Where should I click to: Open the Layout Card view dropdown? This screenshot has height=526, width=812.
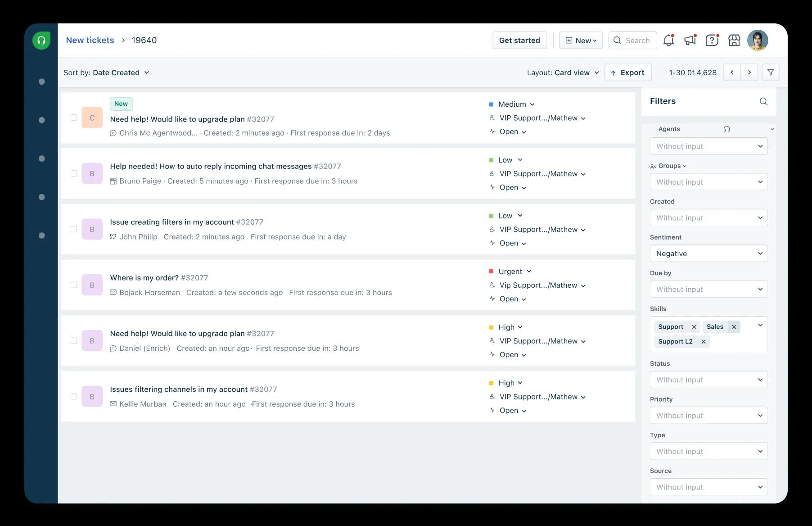pyautogui.click(x=563, y=73)
